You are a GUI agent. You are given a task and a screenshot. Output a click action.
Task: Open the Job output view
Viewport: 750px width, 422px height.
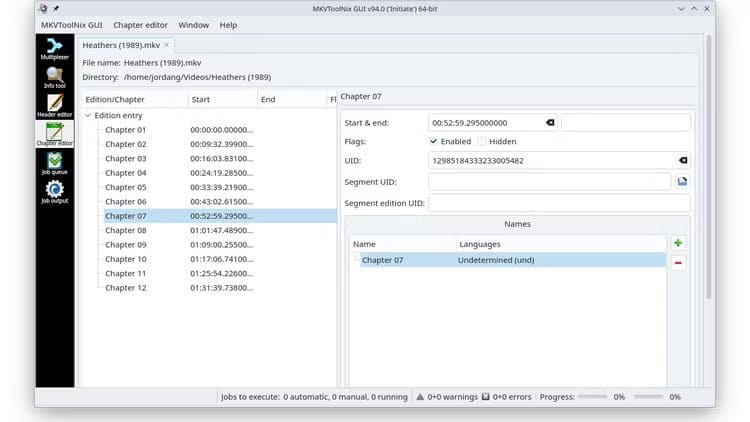[x=55, y=192]
